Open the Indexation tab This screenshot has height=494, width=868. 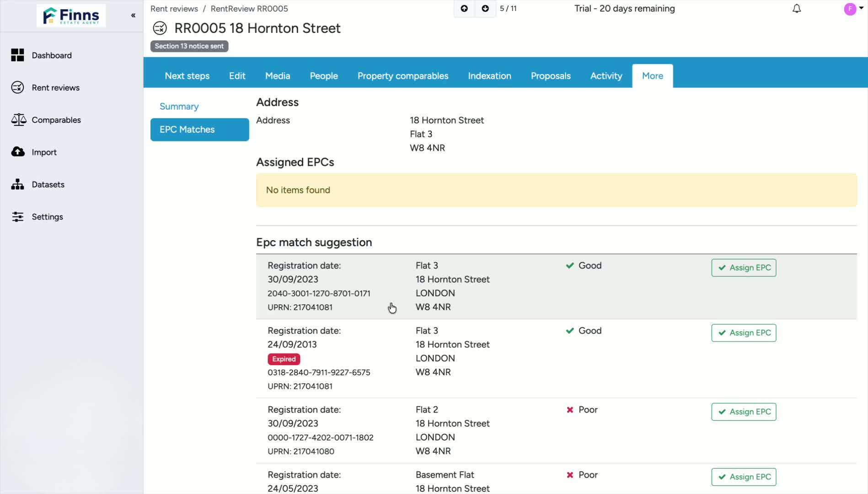point(489,76)
